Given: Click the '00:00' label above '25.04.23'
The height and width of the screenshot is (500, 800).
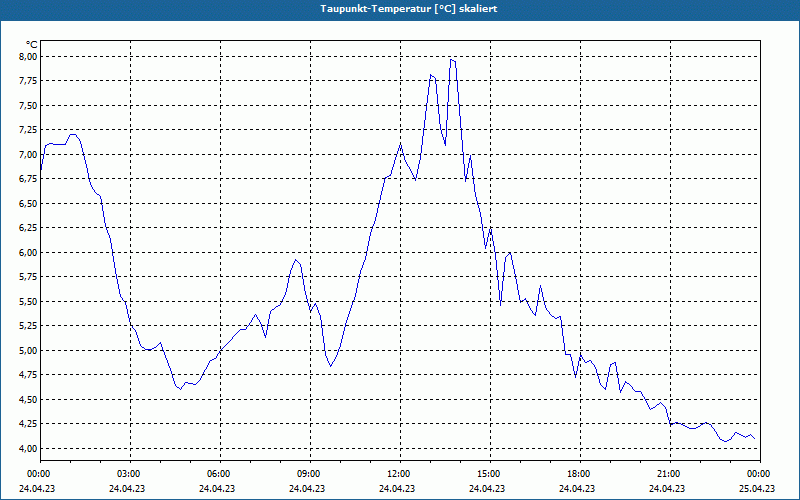Looking at the screenshot, I should coord(760,474).
